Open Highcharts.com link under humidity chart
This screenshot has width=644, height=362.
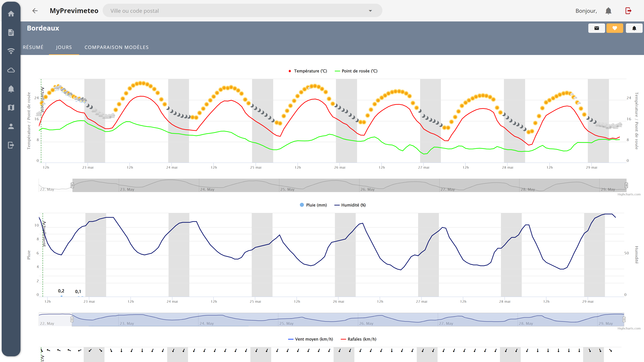(x=629, y=328)
